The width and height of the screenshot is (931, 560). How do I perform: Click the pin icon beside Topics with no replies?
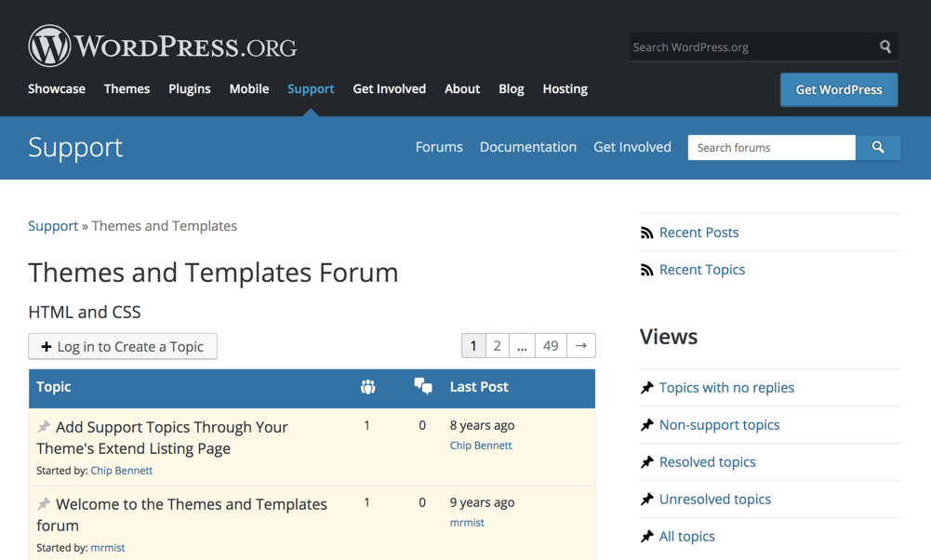click(646, 388)
